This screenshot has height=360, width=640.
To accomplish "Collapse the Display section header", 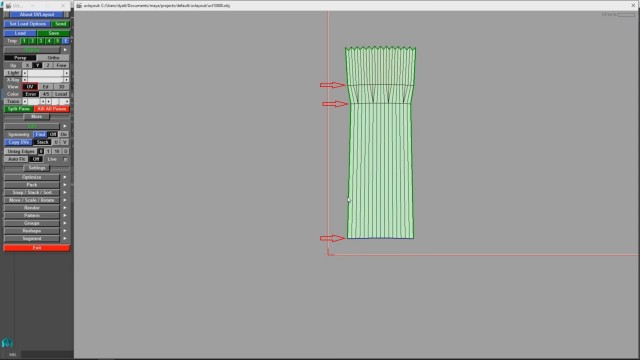I will click(32, 50).
